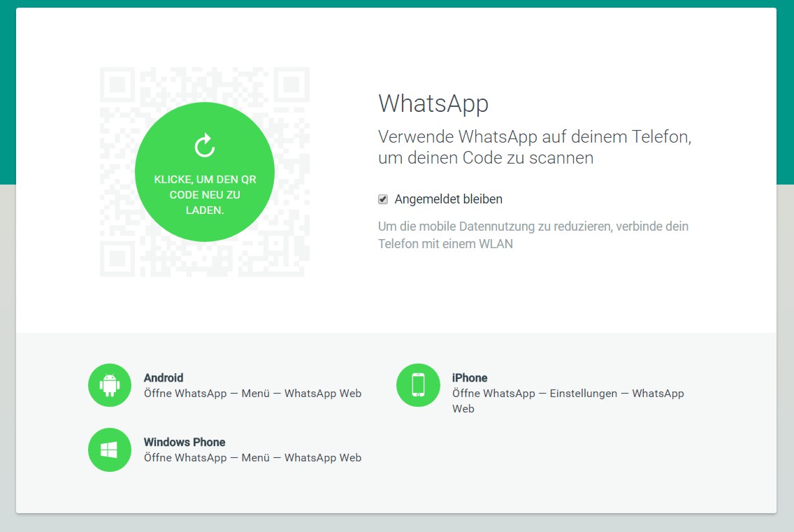Click the Android 'Öffne WhatsApp — Menü' instruction

(253, 393)
